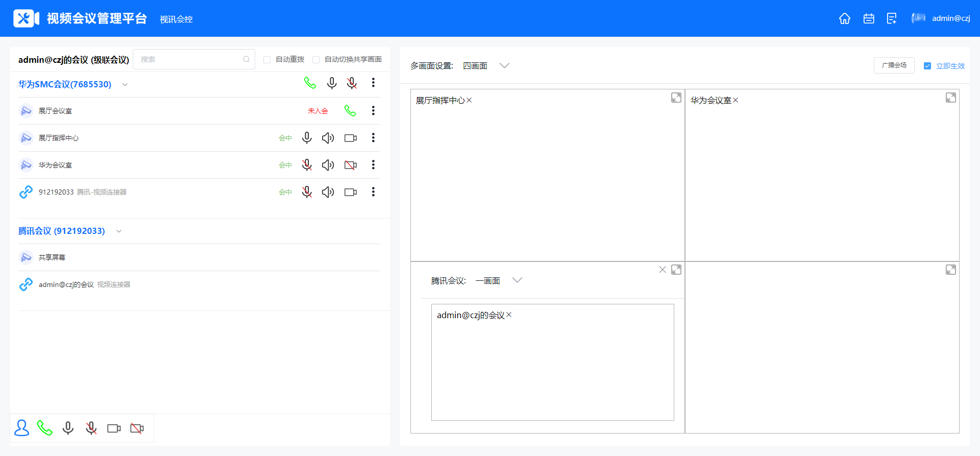Open more options for 华为SMC会议 header
980x456 pixels.
[x=373, y=83]
